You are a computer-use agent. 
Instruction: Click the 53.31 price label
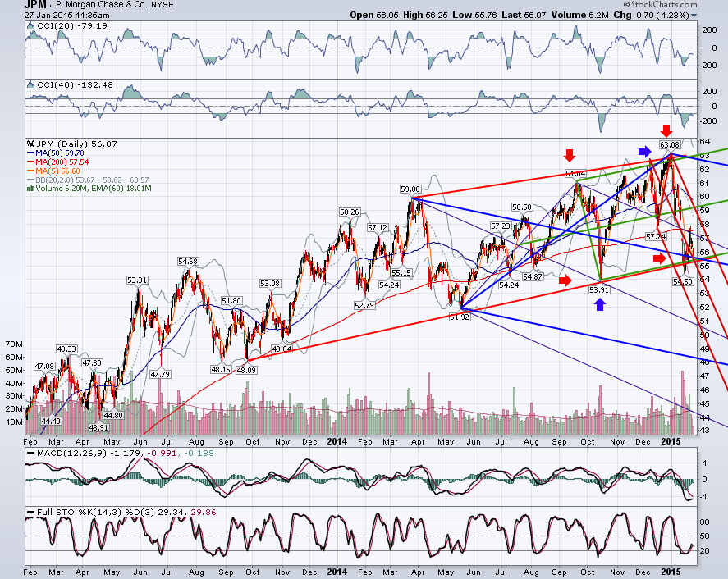[137, 280]
